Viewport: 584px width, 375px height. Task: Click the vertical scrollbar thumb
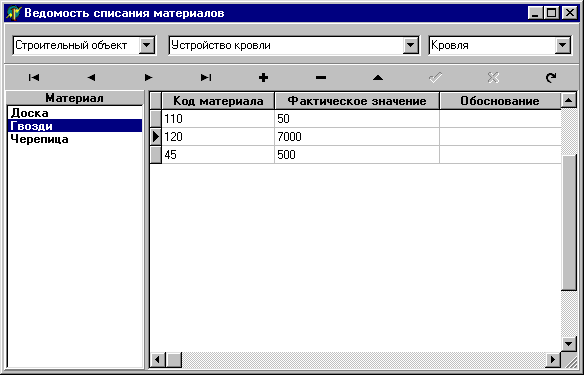569,222
